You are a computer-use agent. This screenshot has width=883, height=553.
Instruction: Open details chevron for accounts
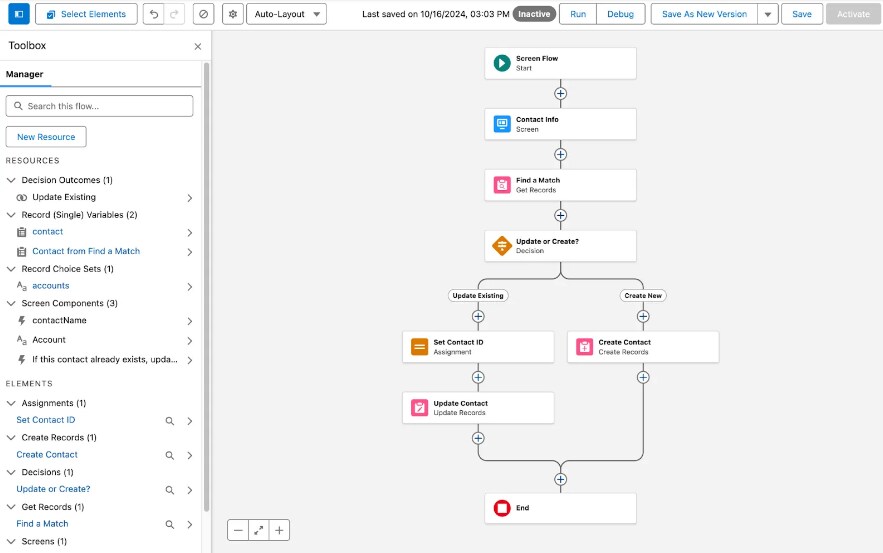click(x=190, y=287)
